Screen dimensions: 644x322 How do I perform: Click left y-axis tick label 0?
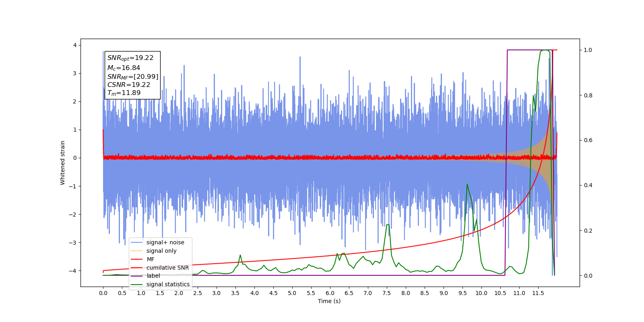(75, 158)
